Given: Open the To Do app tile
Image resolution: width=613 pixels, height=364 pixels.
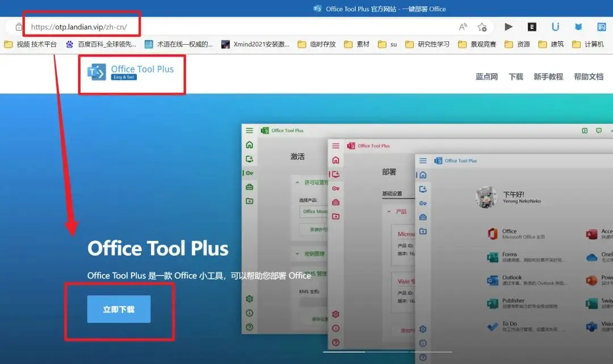Looking at the screenshot, I should 525,326.
